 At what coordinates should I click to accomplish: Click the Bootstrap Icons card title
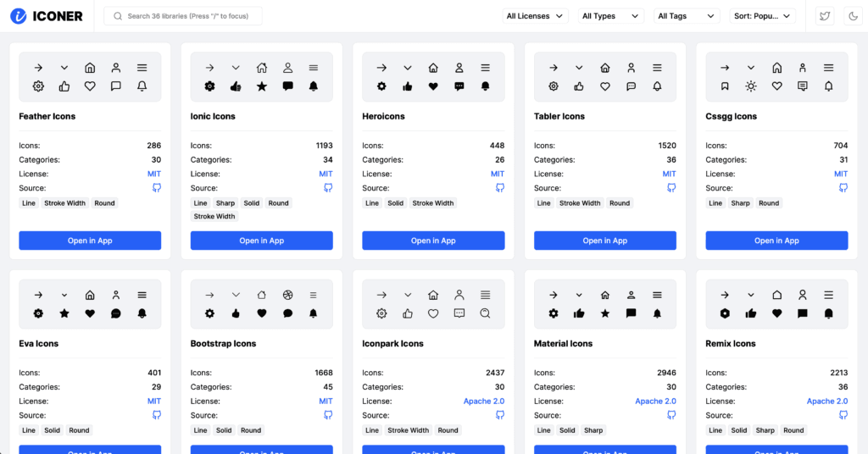tap(223, 343)
